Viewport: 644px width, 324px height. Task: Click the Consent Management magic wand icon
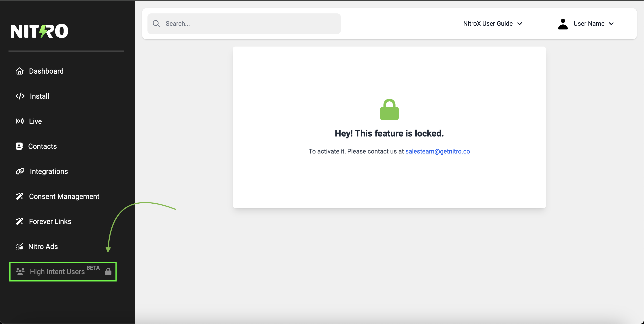pyautogui.click(x=19, y=196)
